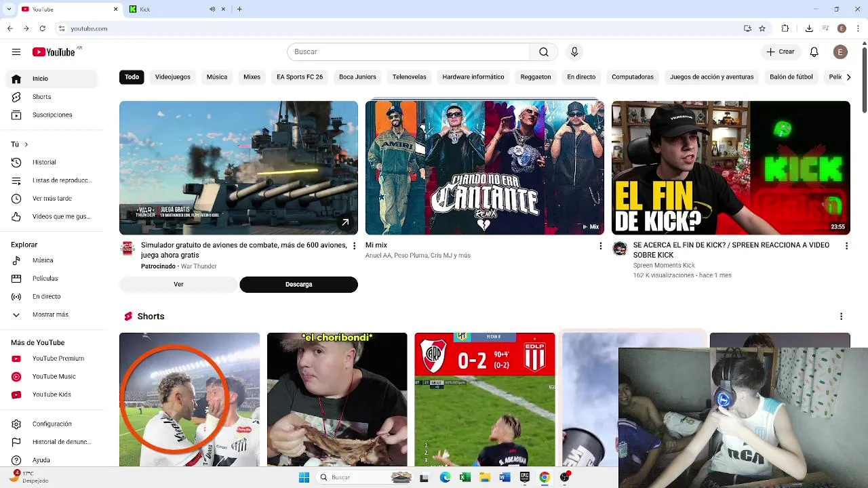
Task: Open Ver más tarde list
Action: point(52,199)
